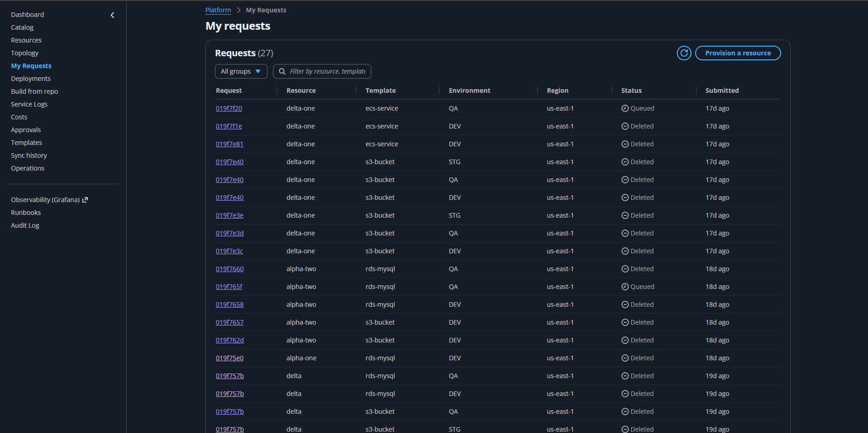This screenshot has height=433, width=868.
Task: Navigate to Resources page
Action: click(x=26, y=40)
